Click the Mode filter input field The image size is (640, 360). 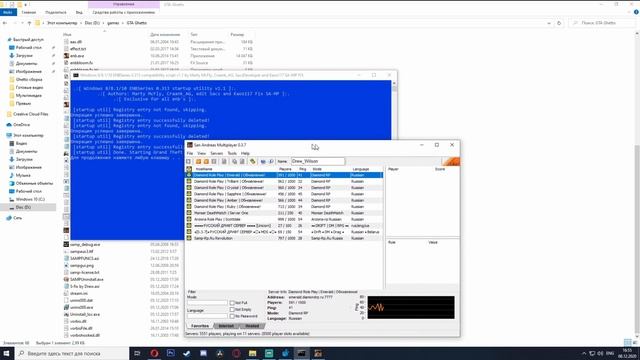click(x=207, y=303)
